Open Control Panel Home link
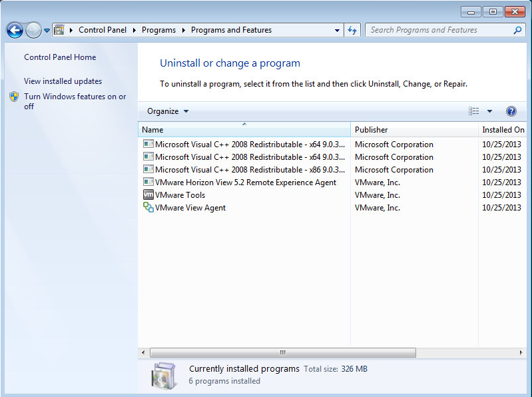The width and height of the screenshot is (532, 397). (60, 57)
